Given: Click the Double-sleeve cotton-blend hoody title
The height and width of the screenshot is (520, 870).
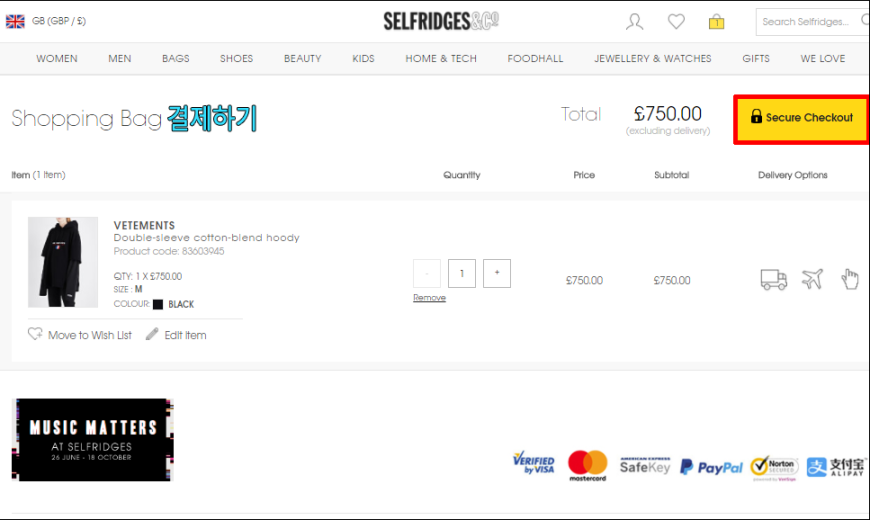Looking at the screenshot, I should click(206, 238).
